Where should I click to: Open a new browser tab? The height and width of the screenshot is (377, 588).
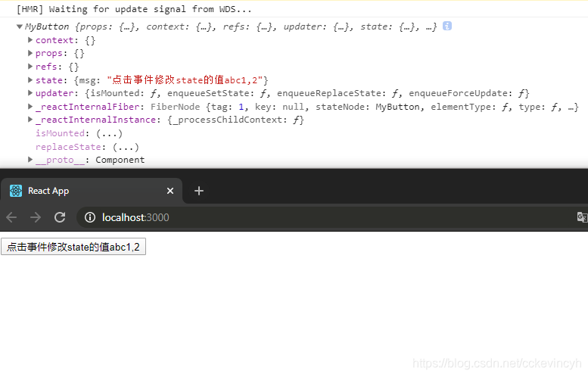click(x=199, y=191)
